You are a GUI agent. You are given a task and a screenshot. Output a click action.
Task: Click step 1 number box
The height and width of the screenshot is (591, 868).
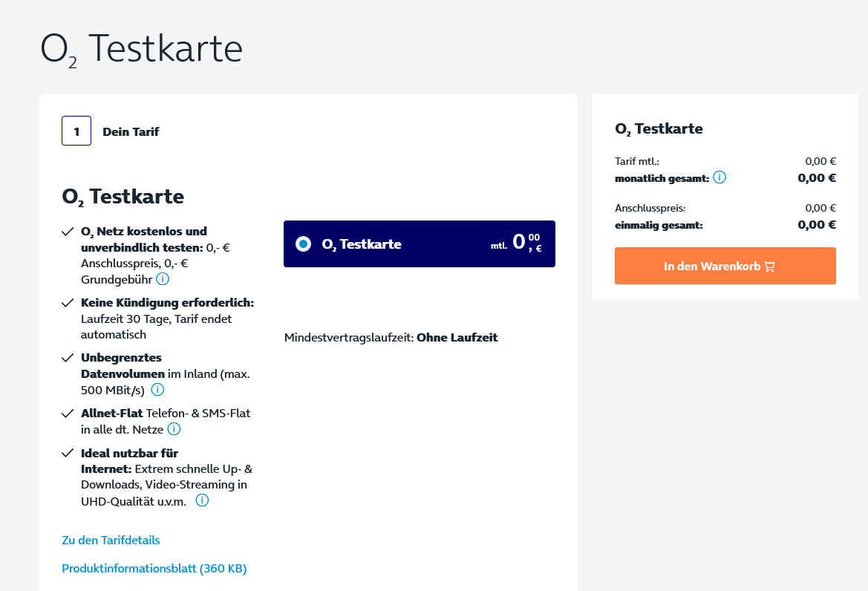[76, 131]
